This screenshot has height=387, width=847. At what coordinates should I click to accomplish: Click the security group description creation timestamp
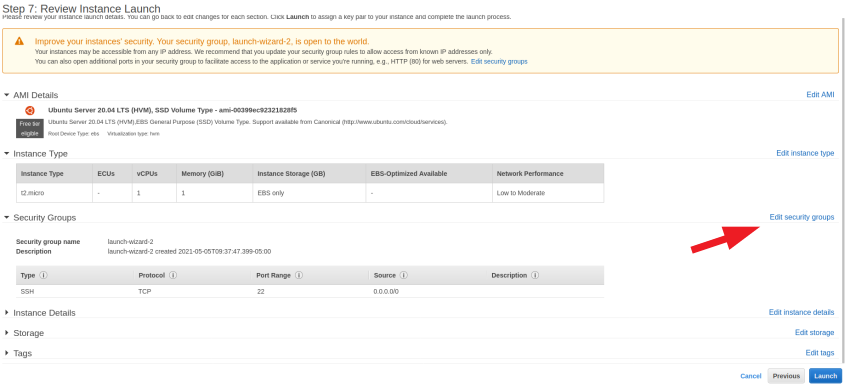189,251
